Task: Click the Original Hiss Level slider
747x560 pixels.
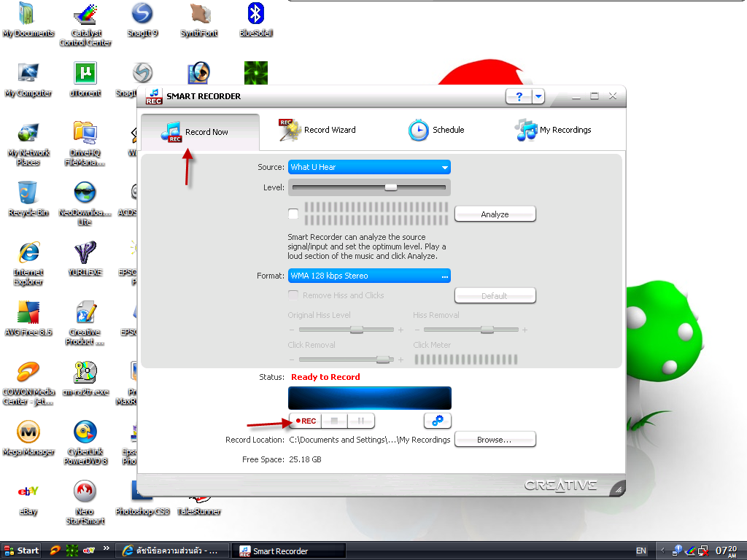Action: [347, 330]
